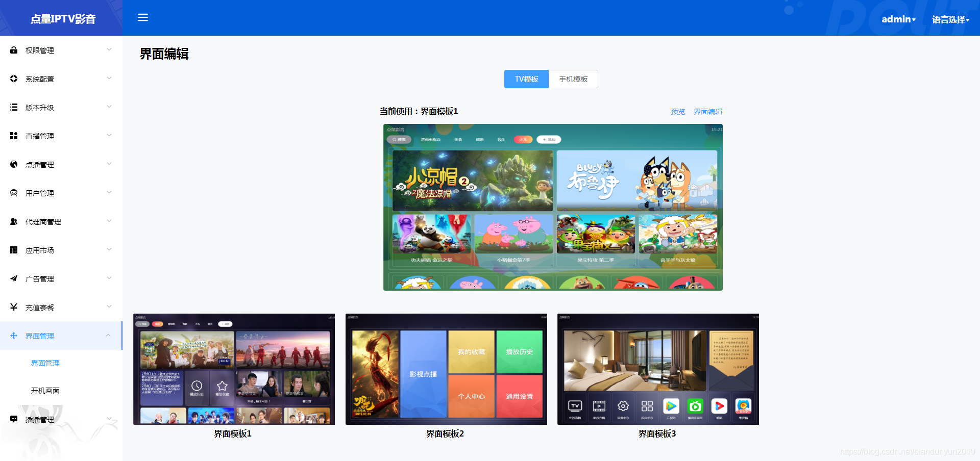Click the 界面编辑 page heading
This screenshot has width=980, height=461.
click(164, 54)
